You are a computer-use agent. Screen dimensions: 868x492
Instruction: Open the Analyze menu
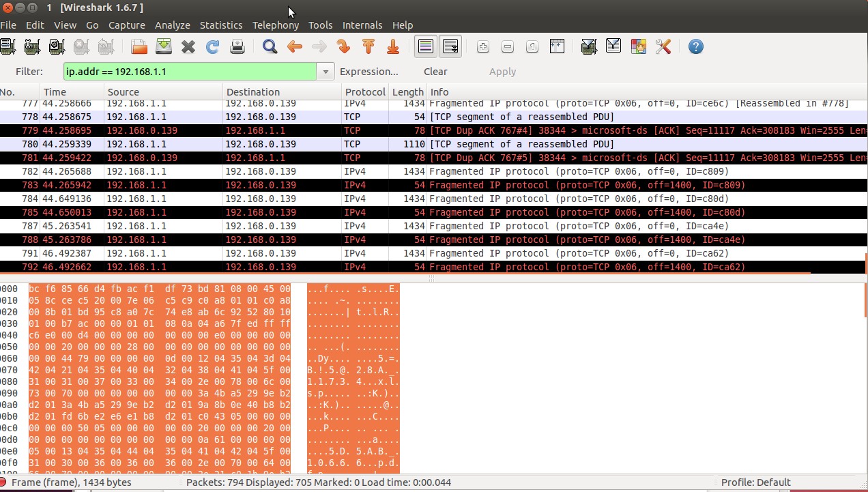pos(173,25)
